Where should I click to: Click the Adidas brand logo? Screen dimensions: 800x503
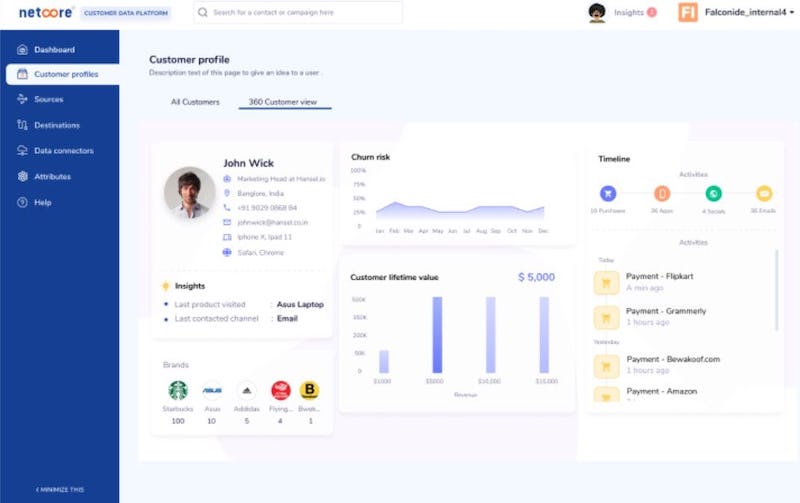[x=246, y=391]
